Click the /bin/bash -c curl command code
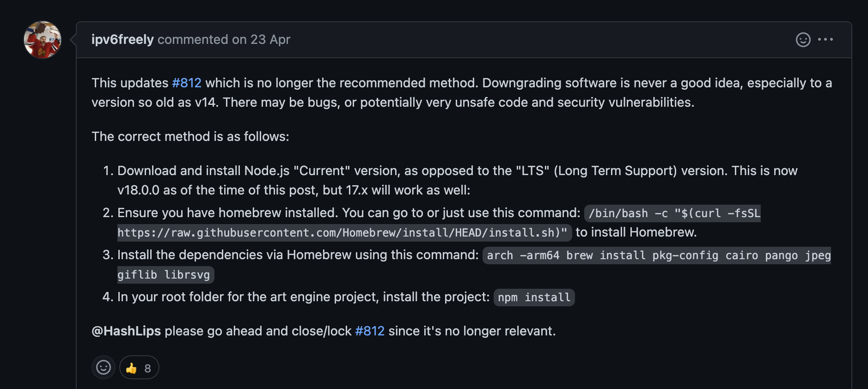The image size is (868, 389). (673, 213)
